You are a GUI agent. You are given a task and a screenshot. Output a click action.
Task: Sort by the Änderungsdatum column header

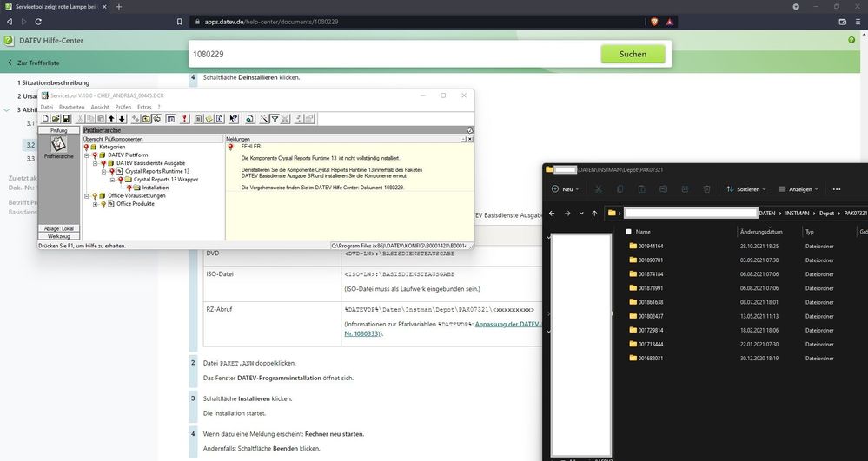coord(760,232)
